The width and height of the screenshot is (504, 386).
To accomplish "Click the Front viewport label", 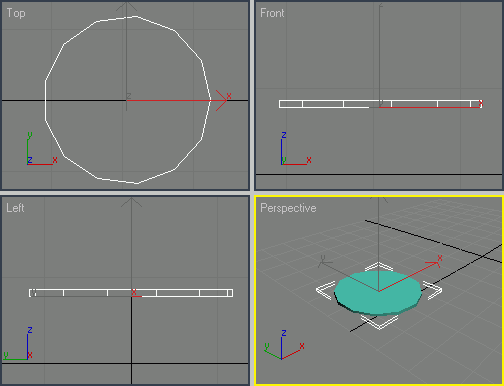I will pyautogui.click(x=272, y=13).
